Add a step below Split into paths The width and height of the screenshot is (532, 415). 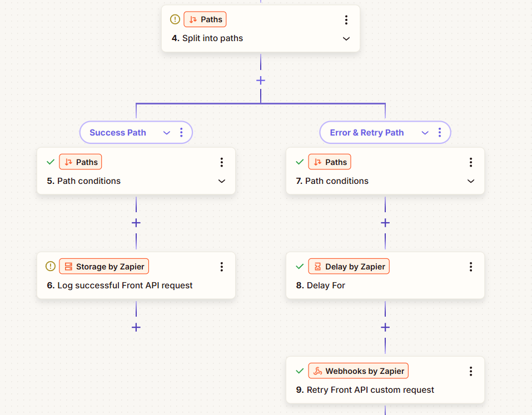[261, 81]
